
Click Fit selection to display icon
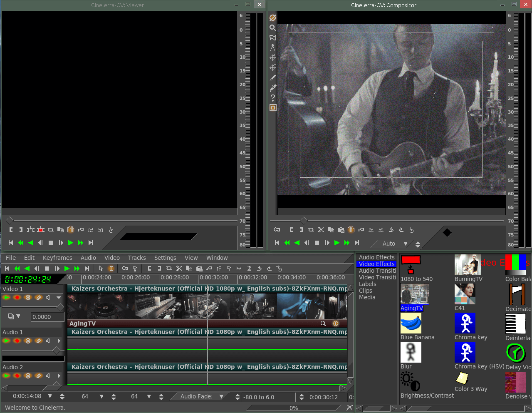239,269
